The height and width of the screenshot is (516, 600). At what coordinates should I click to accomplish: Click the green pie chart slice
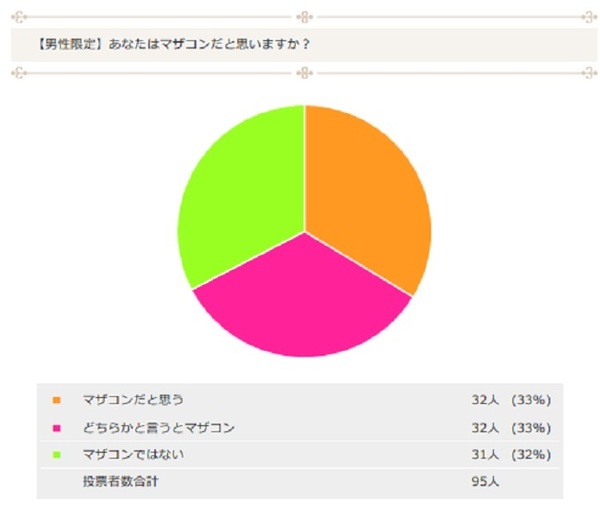pos(240,200)
